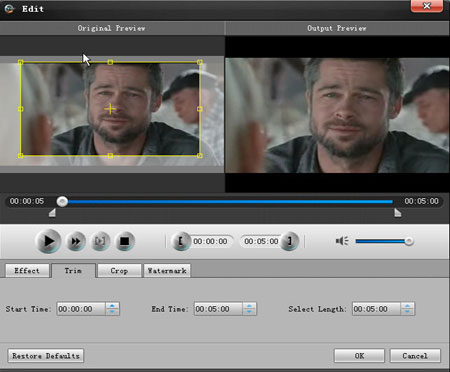Click the Output Preview video
450x372 pixels.
[337, 115]
